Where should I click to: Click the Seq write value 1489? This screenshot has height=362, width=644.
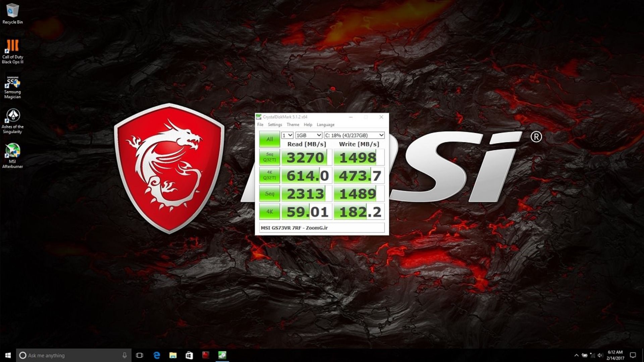click(x=359, y=193)
